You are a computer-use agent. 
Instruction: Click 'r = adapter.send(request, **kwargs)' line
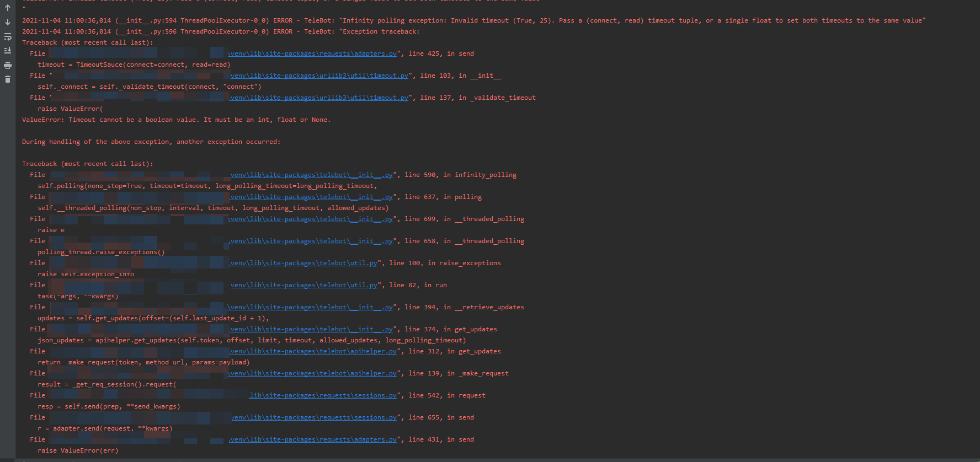coord(105,428)
